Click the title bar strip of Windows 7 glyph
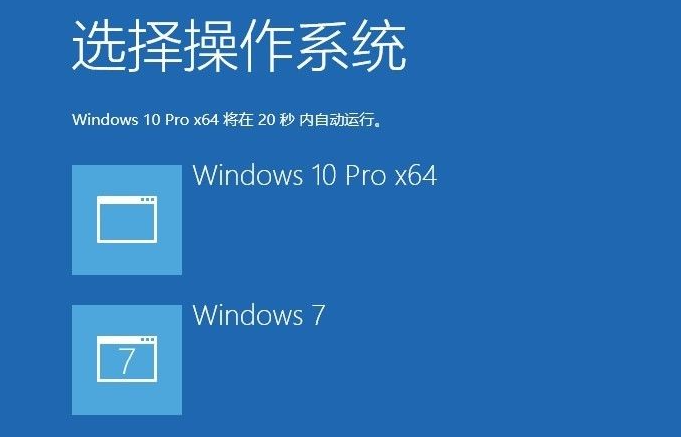This screenshot has width=681, height=437. (x=127, y=340)
